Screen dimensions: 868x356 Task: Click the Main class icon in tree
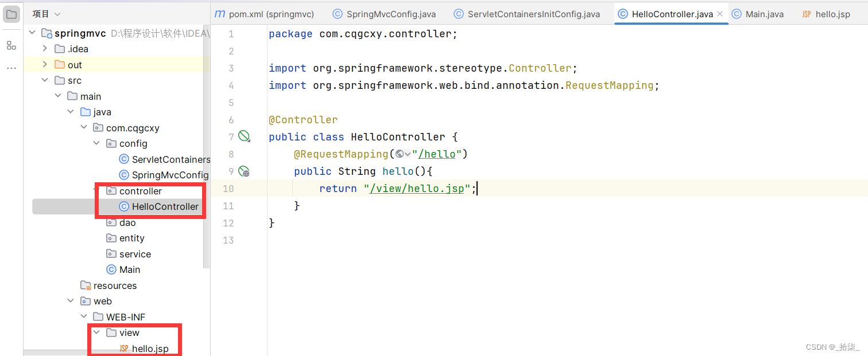pyautogui.click(x=111, y=269)
